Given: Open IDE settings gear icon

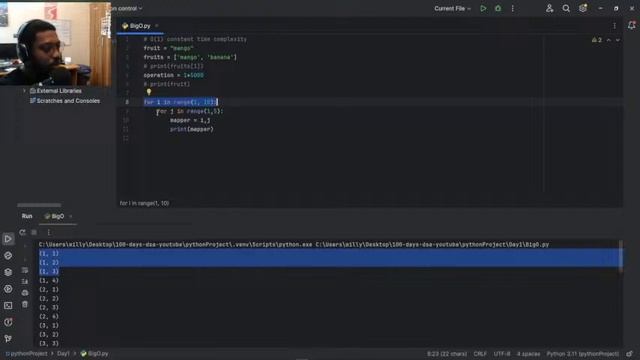Looking at the screenshot, I should tap(583, 8).
